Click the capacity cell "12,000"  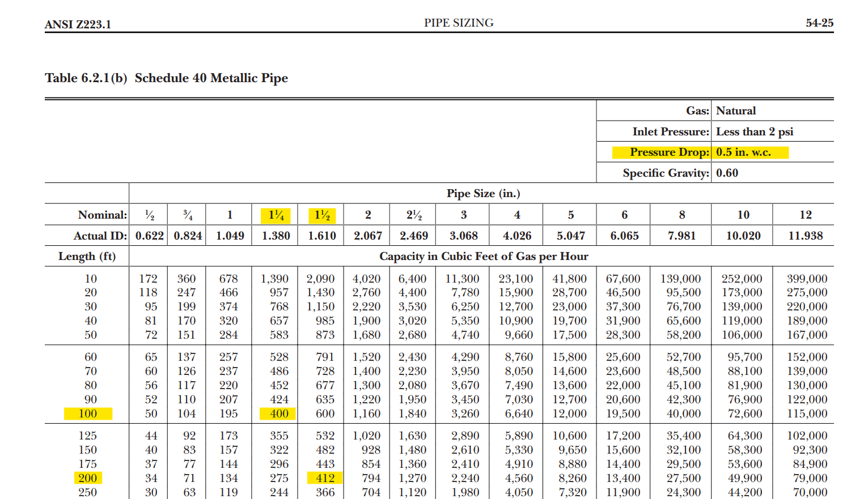(570, 413)
